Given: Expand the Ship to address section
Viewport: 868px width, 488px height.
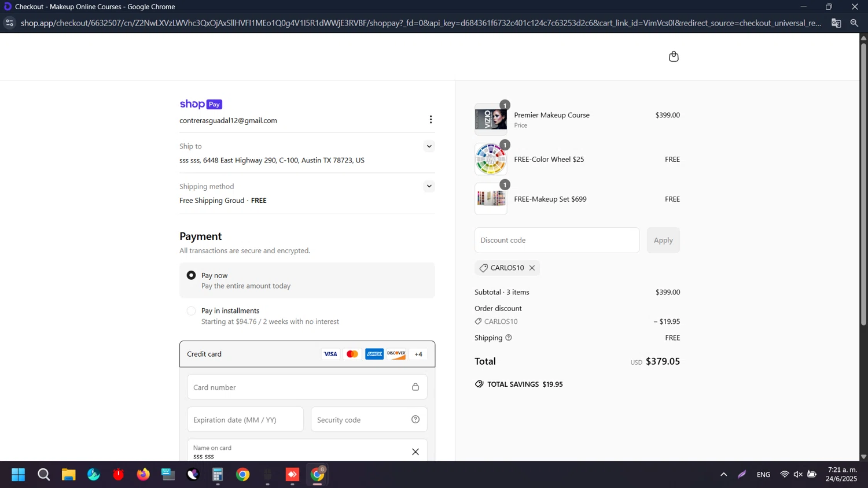Looking at the screenshot, I should 429,146.
